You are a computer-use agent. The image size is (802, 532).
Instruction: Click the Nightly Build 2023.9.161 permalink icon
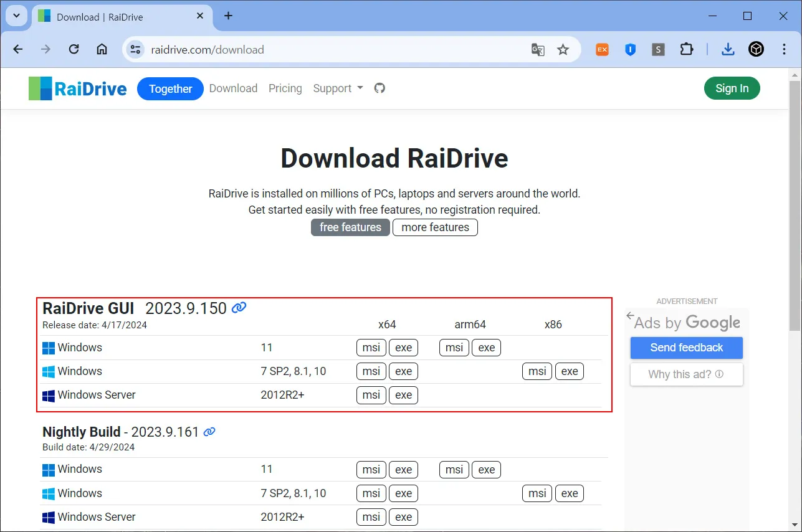pyautogui.click(x=209, y=431)
